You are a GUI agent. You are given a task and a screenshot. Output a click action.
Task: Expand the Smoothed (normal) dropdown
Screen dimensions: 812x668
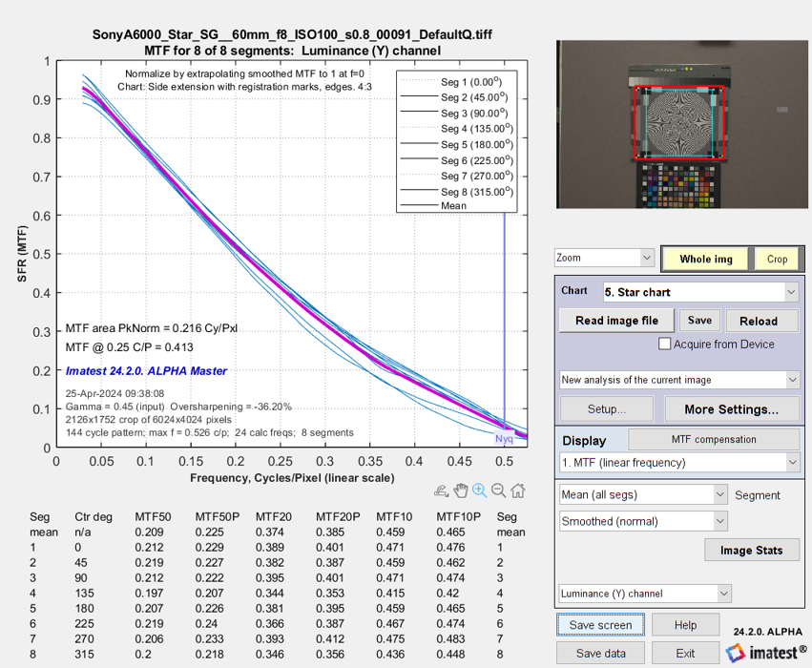click(644, 522)
